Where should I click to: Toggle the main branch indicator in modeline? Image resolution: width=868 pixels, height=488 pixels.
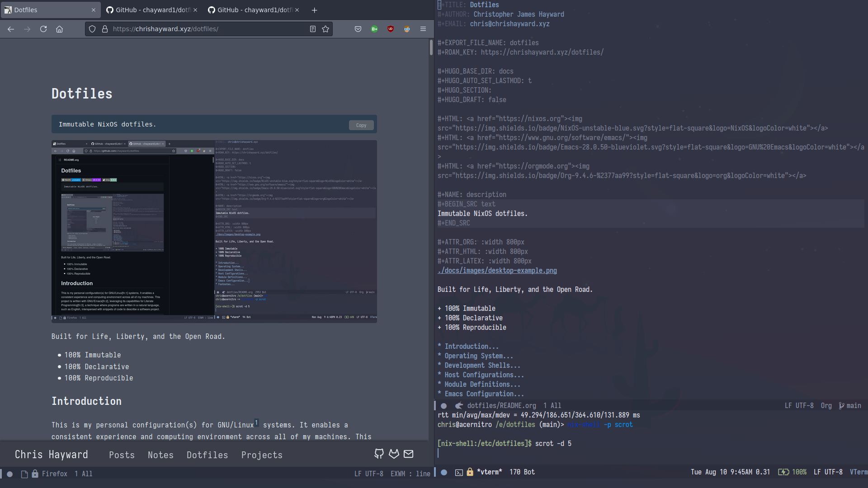coord(852,405)
